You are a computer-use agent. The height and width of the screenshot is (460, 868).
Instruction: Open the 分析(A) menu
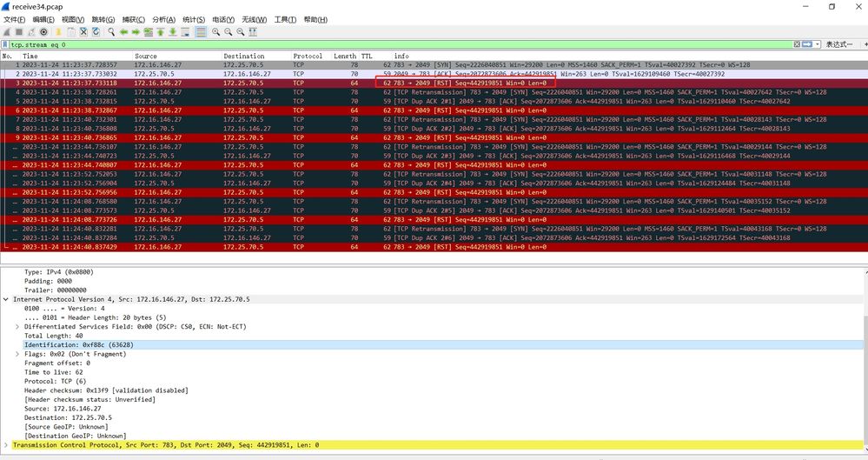(164, 19)
